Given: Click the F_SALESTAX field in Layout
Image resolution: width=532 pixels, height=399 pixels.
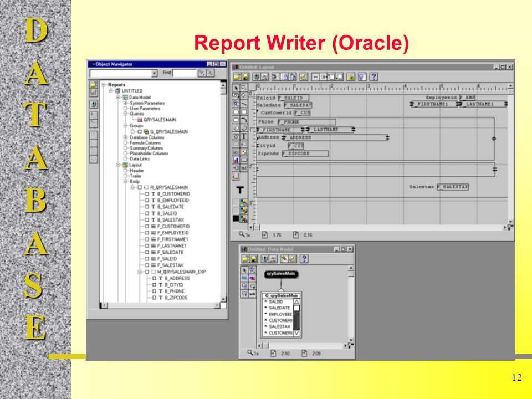Looking at the screenshot, I should coord(453,187).
